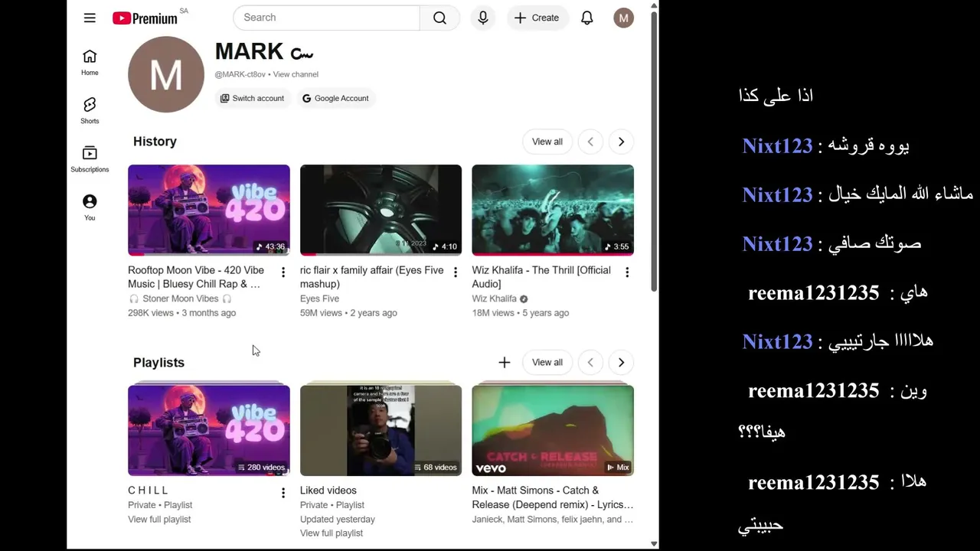Click the Create button
This screenshot has height=551, width=980.
point(537,18)
